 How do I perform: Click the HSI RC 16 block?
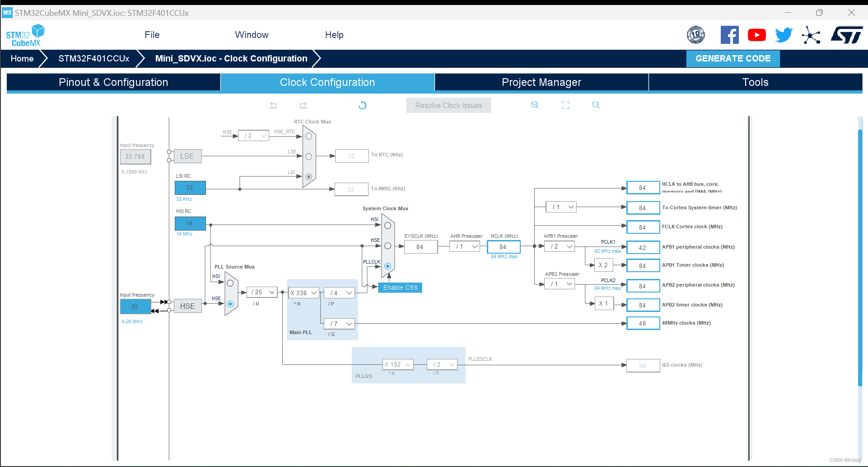click(190, 223)
